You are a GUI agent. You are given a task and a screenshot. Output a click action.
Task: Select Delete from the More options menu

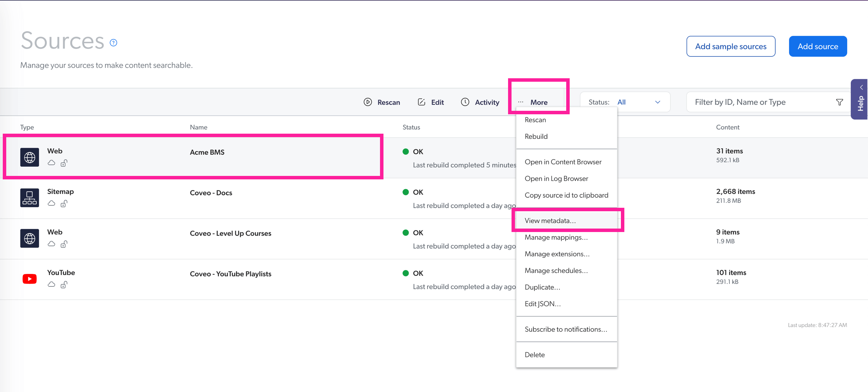[x=534, y=354]
